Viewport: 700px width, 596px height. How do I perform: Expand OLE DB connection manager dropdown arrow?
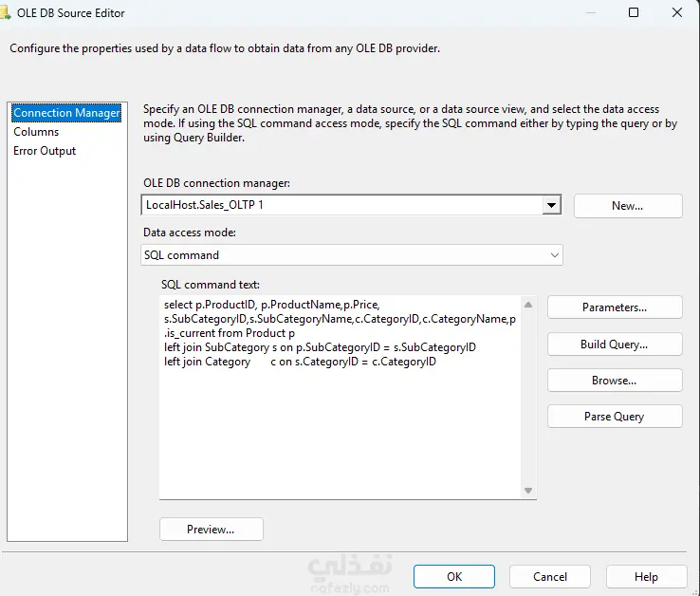552,205
